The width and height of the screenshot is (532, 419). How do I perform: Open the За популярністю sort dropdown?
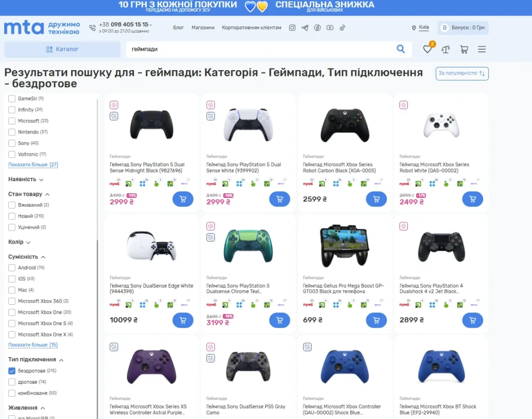(462, 74)
